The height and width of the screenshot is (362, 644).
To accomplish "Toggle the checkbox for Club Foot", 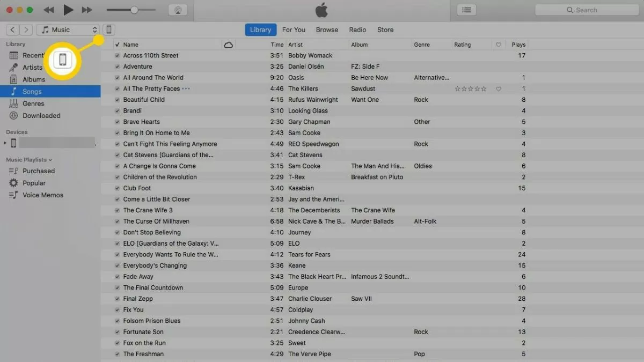I will pyautogui.click(x=117, y=188).
